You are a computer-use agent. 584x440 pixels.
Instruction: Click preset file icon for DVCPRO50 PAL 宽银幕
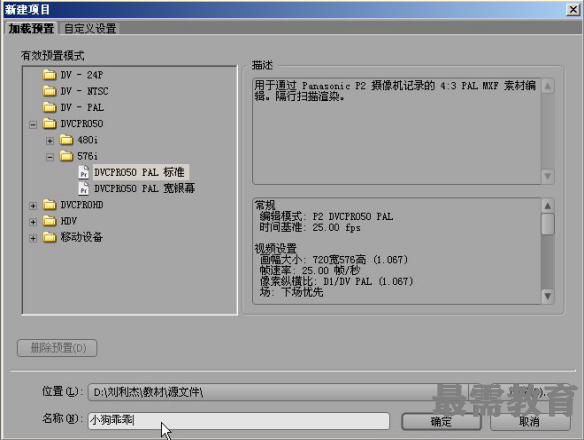pos(84,189)
